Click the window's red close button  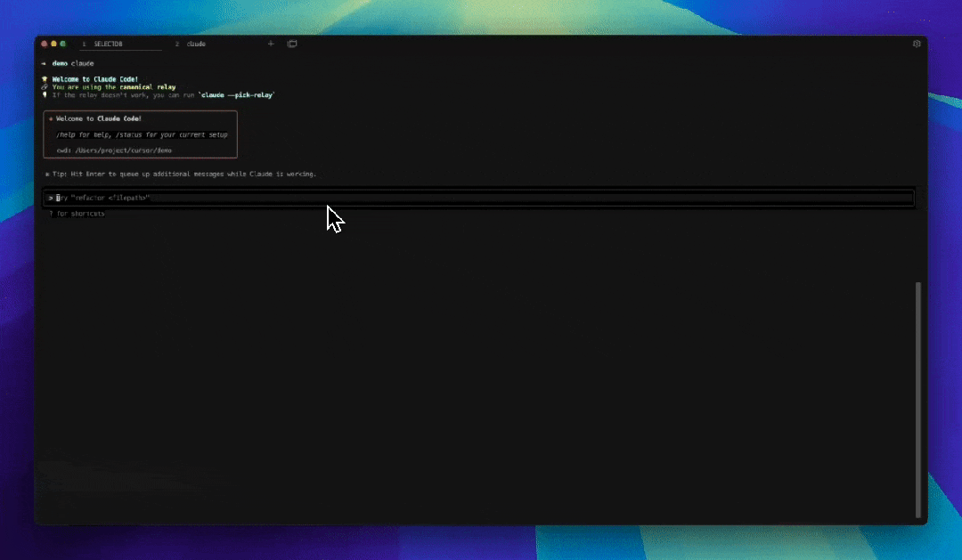click(x=45, y=45)
